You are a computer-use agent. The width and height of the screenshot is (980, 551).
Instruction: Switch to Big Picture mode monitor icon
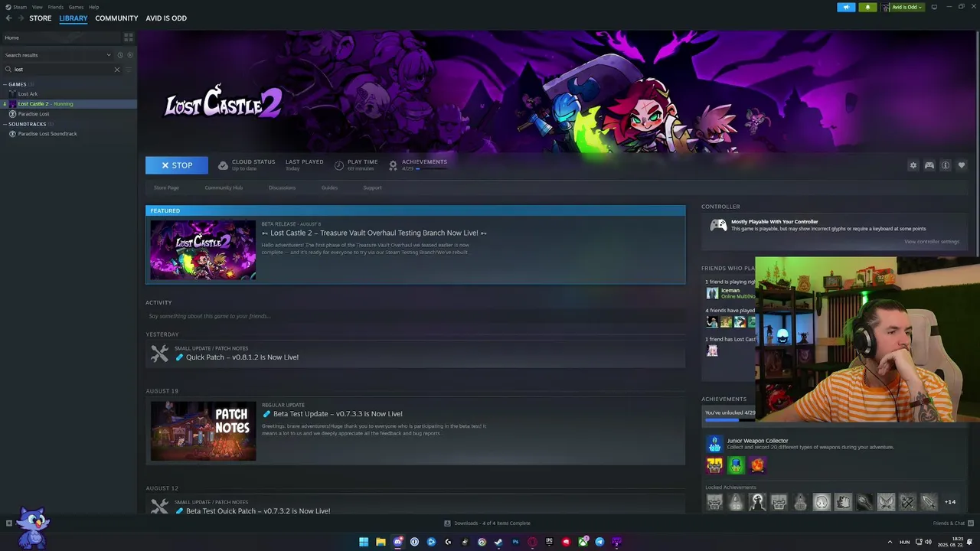pos(934,7)
